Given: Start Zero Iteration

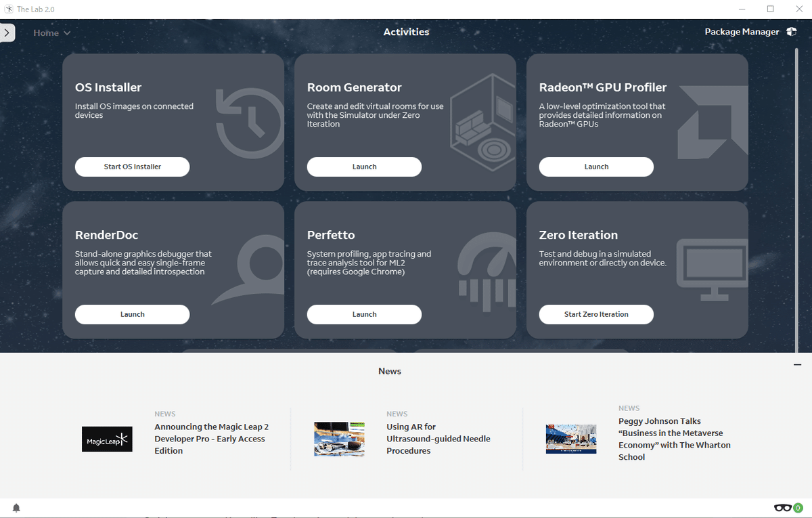Looking at the screenshot, I should (x=596, y=314).
